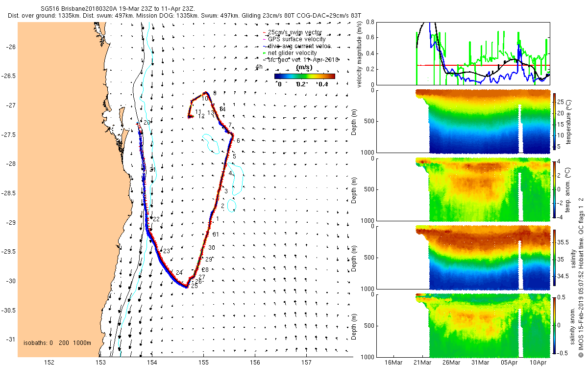
Task: Click day number 22 on glider track
Action: (x=156, y=219)
